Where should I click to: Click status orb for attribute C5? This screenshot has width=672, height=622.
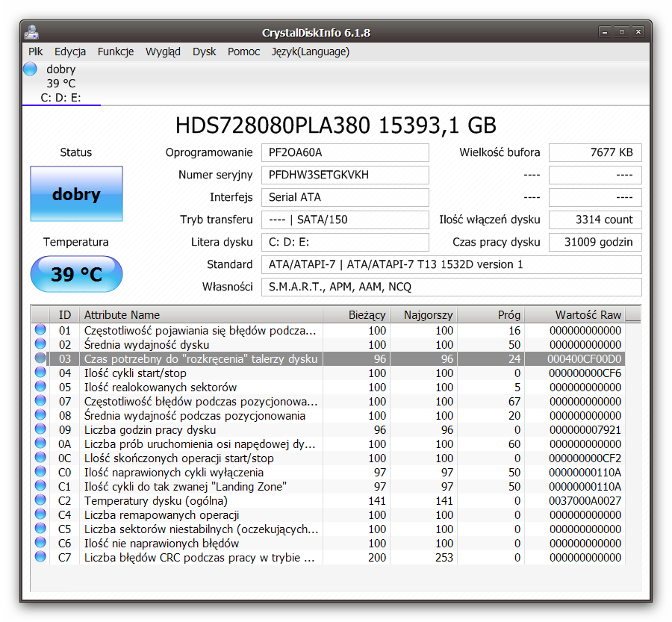(x=40, y=528)
